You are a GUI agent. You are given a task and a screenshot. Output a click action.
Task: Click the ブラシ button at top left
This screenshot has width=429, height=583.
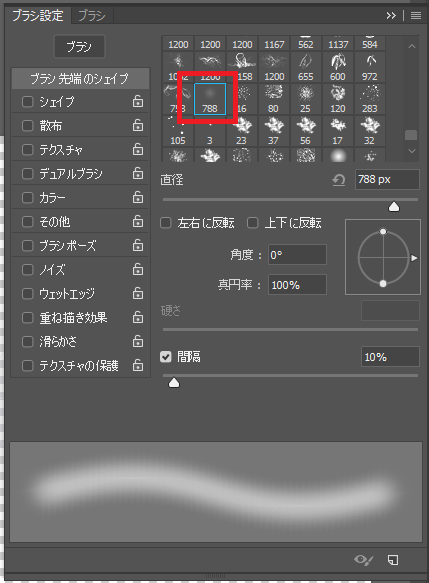point(79,46)
